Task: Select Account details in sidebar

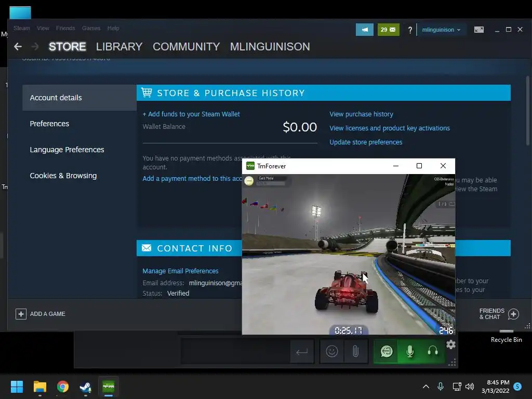Action: [79, 98]
